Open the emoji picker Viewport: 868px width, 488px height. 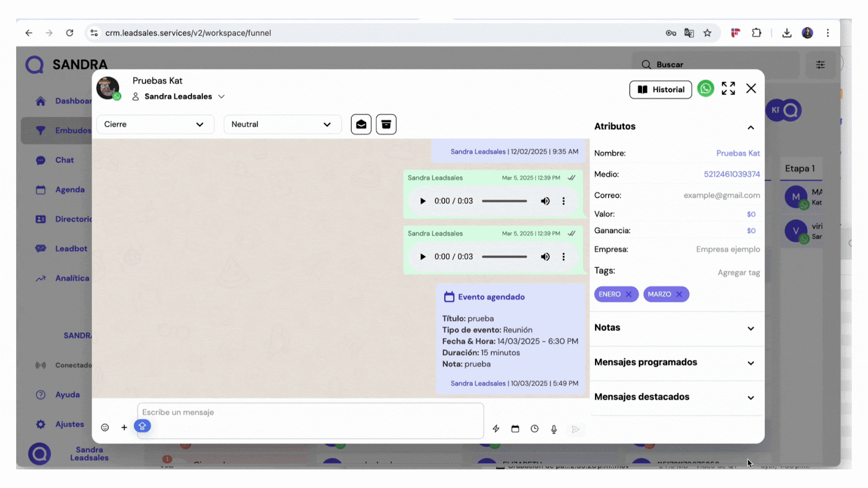(x=105, y=427)
